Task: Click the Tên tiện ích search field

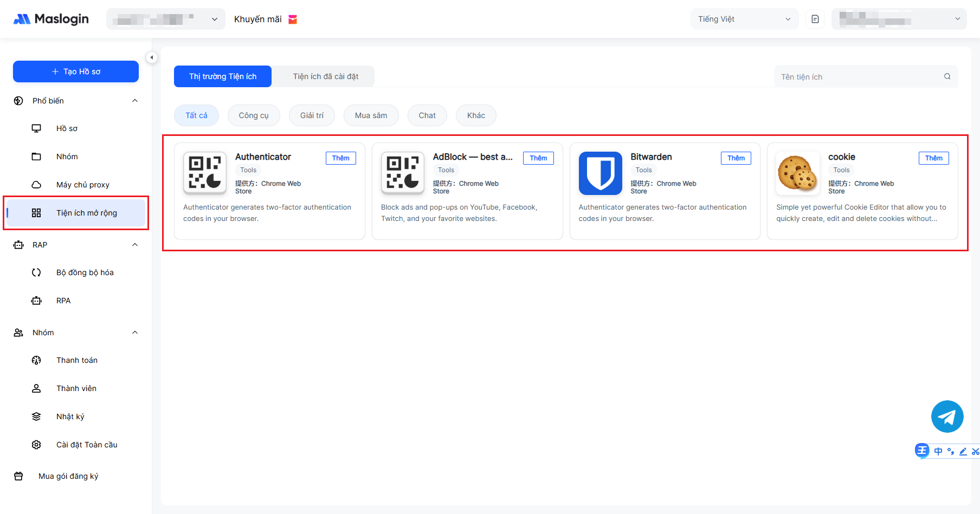Action: click(x=859, y=77)
